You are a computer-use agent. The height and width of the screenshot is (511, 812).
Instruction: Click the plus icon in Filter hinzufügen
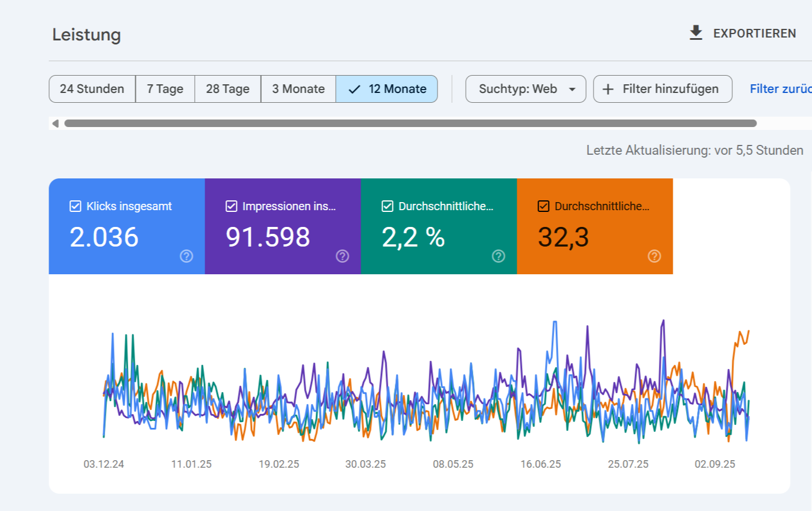[608, 89]
